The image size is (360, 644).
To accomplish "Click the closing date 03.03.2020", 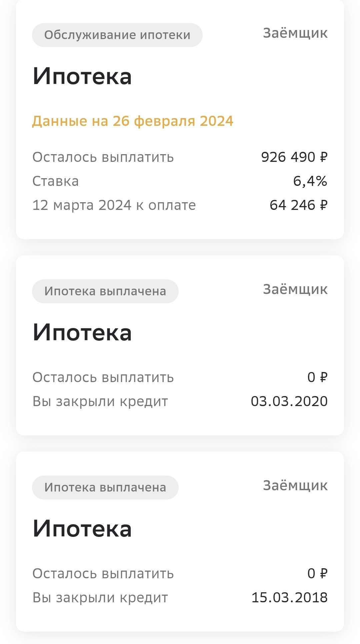I will point(289,401).
